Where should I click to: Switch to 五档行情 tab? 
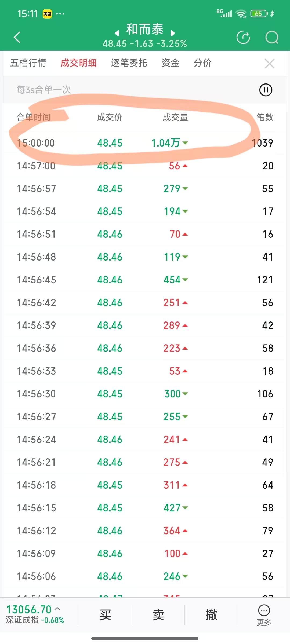(28, 63)
